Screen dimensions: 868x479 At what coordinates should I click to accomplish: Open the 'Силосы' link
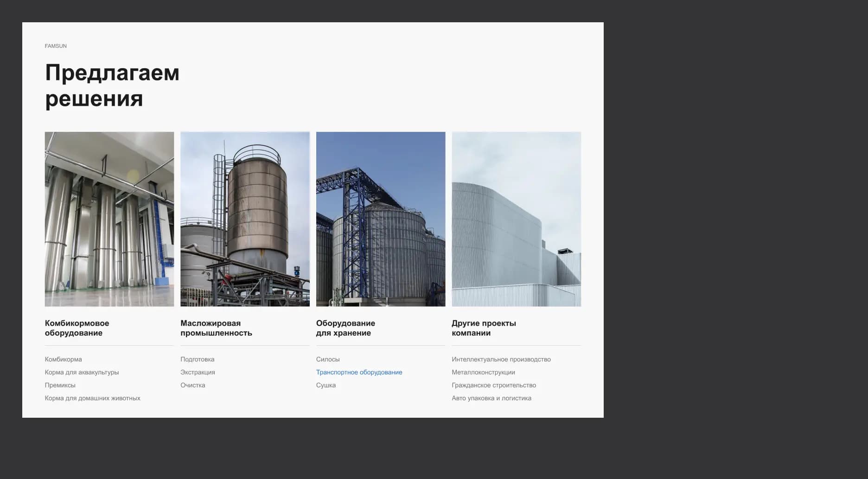pyautogui.click(x=328, y=359)
